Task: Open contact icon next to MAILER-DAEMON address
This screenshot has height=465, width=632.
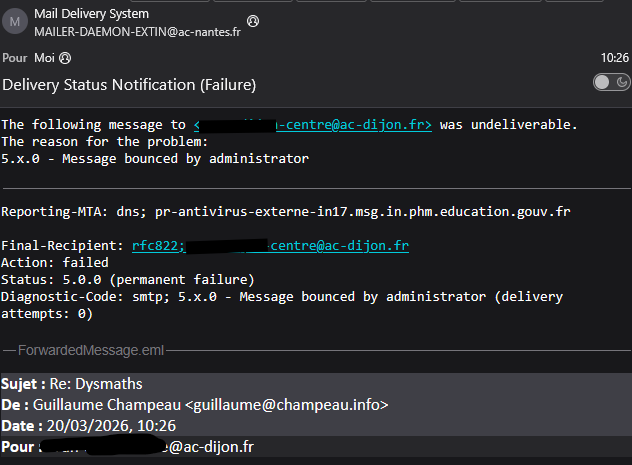Action: (253, 21)
